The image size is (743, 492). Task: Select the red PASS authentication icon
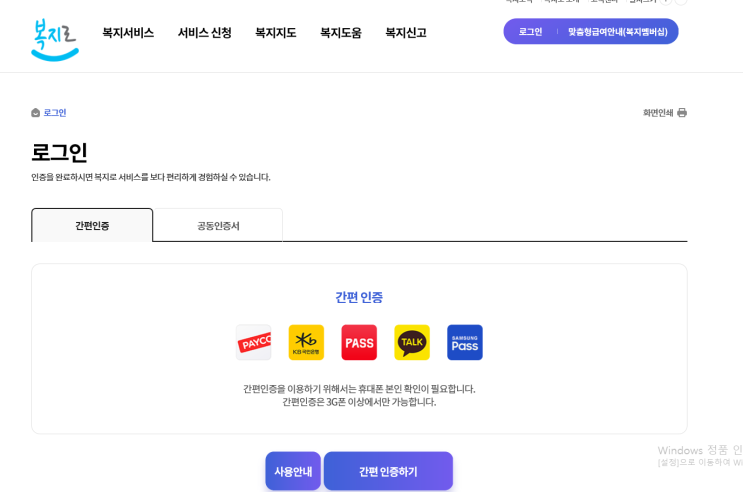pos(359,342)
